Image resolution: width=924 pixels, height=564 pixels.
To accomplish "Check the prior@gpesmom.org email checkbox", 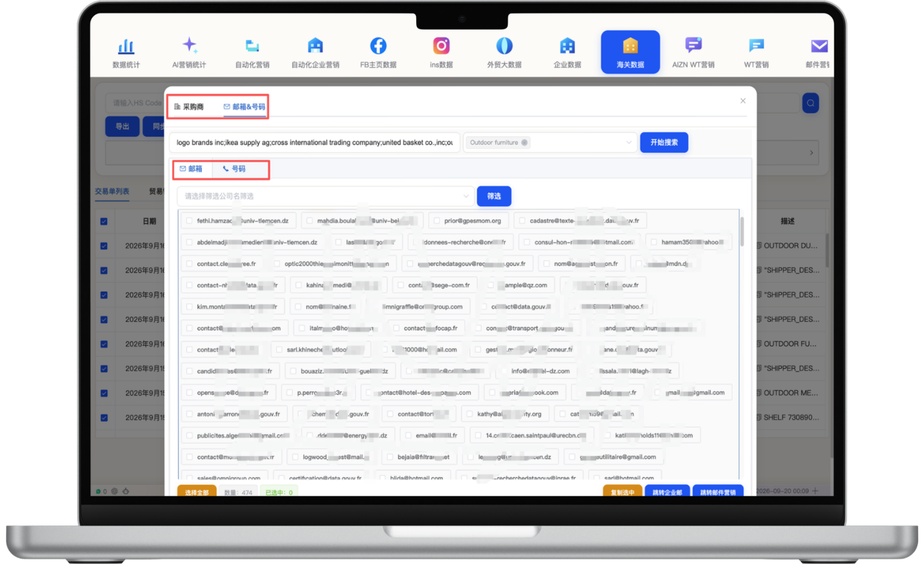I will (x=436, y=221).
